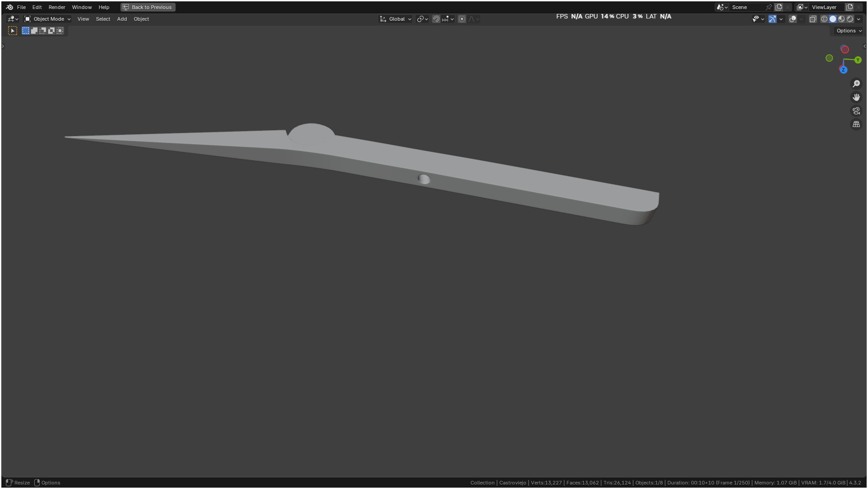Click the New Scene icon
868x489 pixels.
[779, 7]
